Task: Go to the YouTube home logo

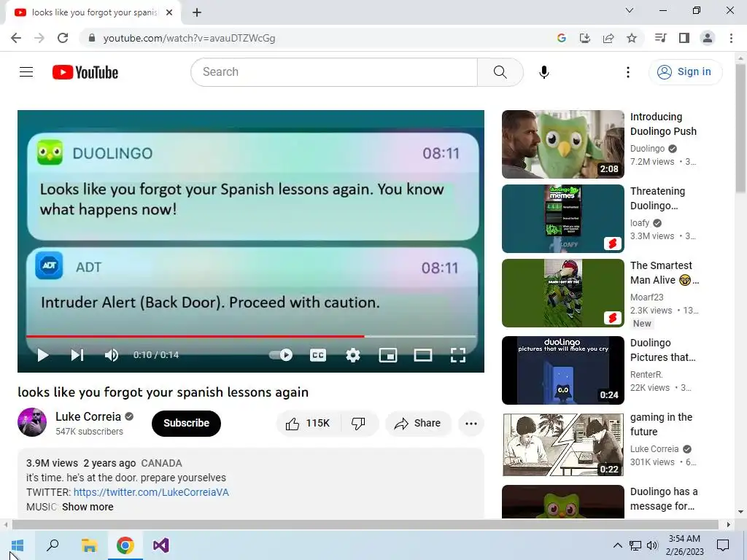Action: (x=85, y=72)
